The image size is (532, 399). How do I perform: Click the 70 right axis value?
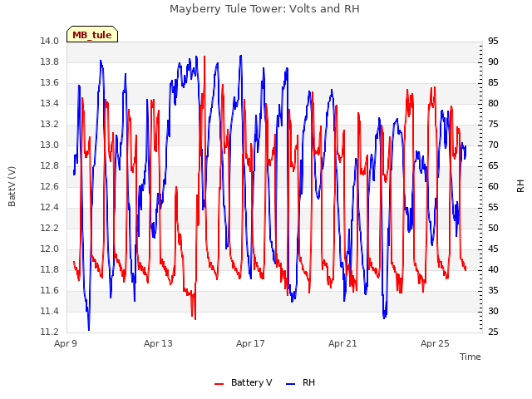[x=493, y=145]
